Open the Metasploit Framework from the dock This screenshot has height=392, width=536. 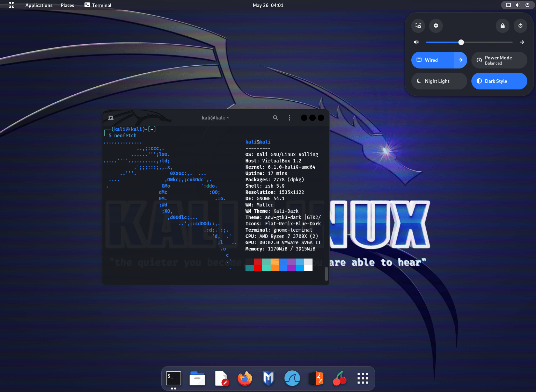click(x=269, y=378)
